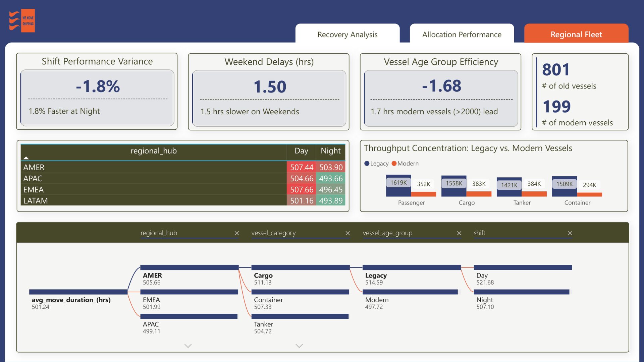Select the LATAM row in table
Screen dimensions: 644x362
point(36,201)
